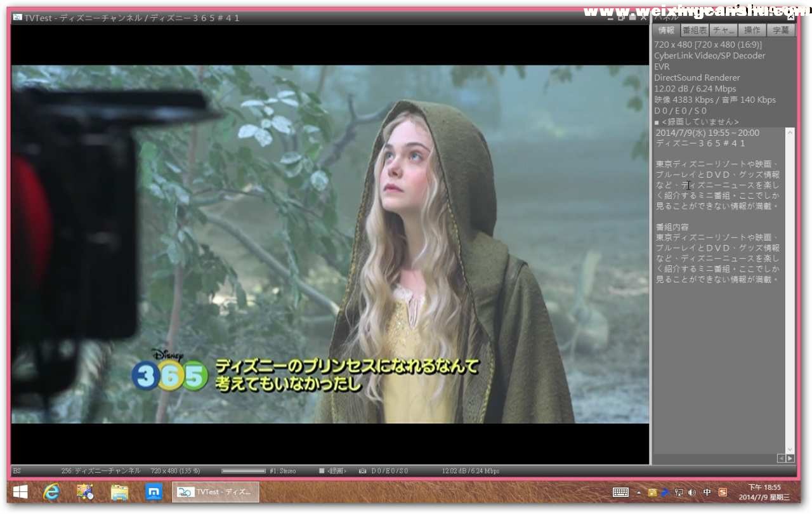Click the 720 x 480 (135 %) video size
Image resolution: width=812 pixels, height=514 pixels.
point(176,471)
